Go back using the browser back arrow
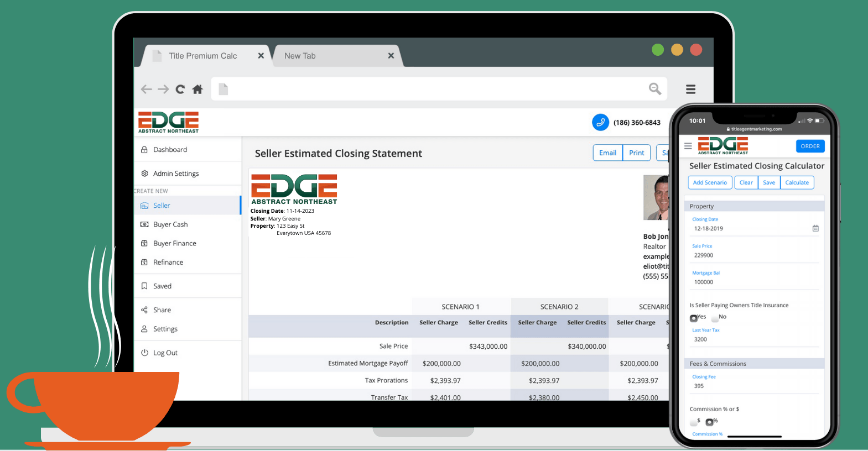This screenshot has width=868, height=451. tap(146, 89)
